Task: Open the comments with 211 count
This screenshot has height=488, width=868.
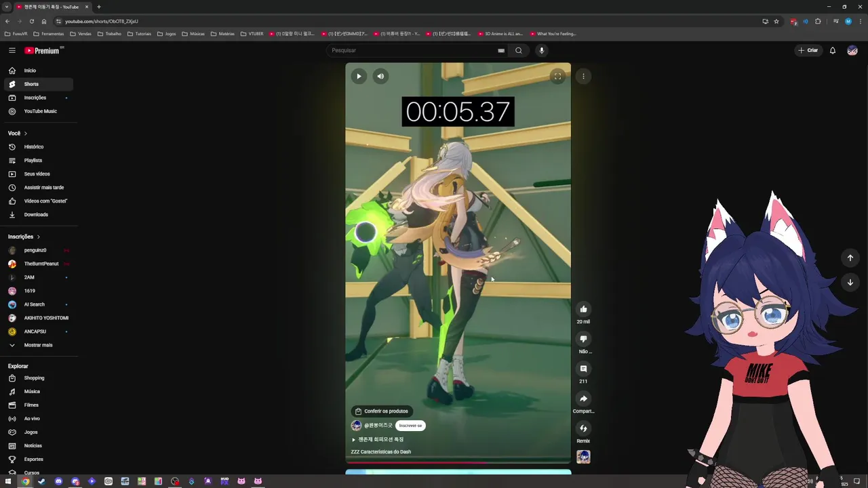Action: point(583,369)
